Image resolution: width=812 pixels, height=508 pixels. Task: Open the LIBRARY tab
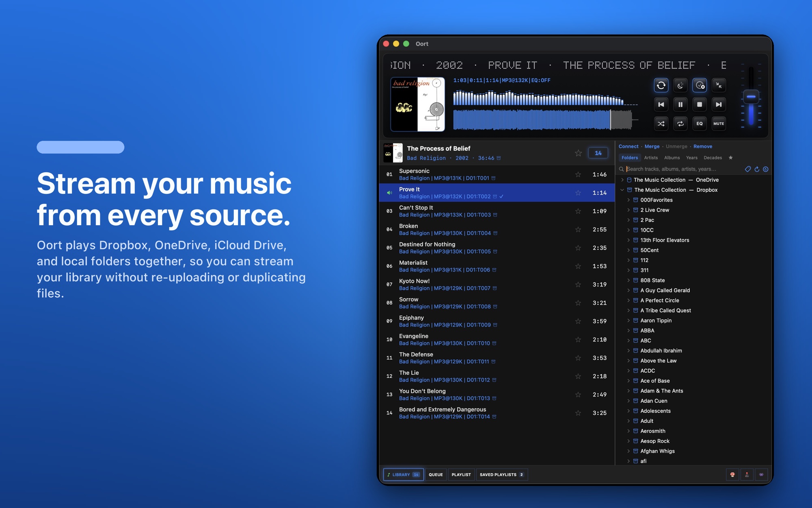point(403,475)
